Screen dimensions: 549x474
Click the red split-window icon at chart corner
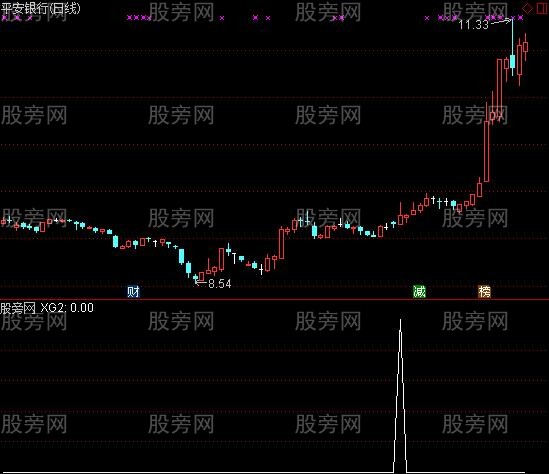tap(542, 8)
